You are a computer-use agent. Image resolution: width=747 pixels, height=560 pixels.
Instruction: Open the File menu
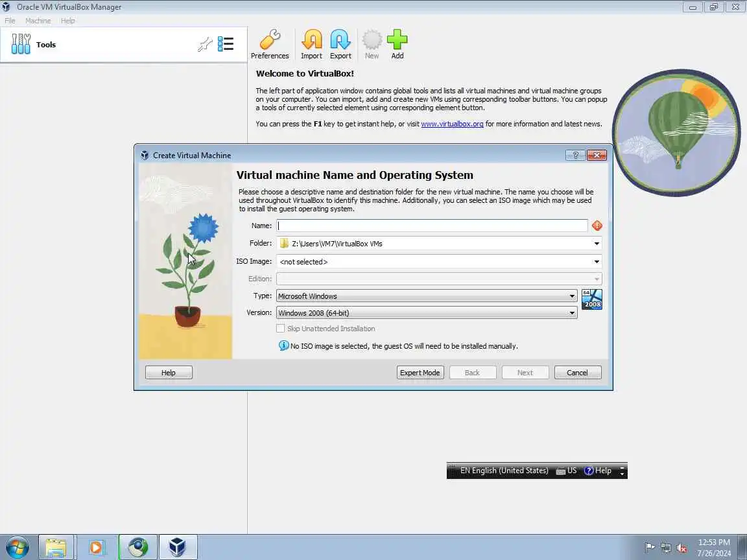pos(10,21)
